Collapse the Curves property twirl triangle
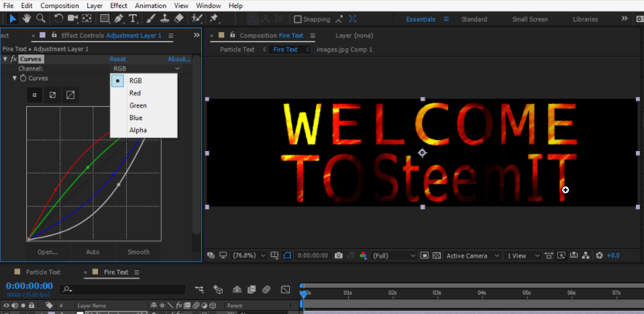644x314 pixels. (15, 78)
